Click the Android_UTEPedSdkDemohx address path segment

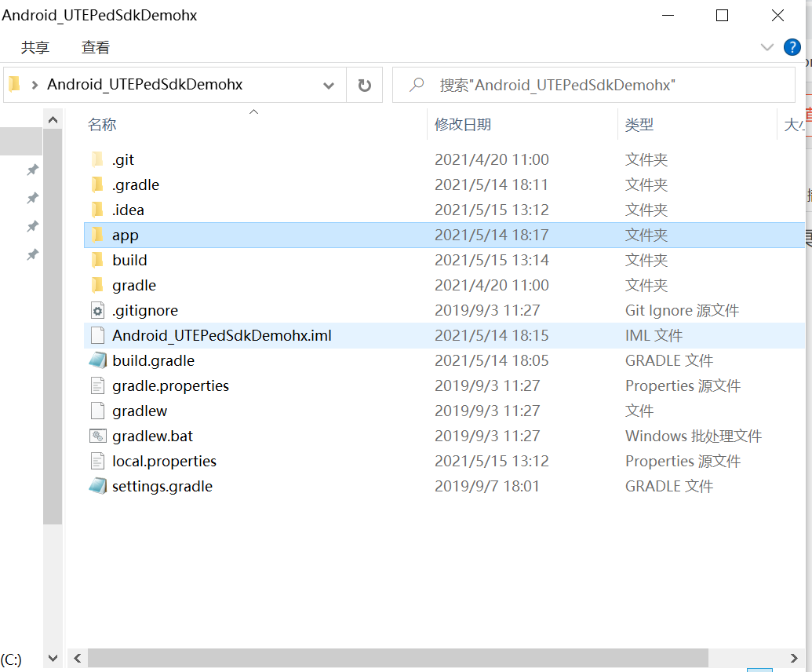145,85
